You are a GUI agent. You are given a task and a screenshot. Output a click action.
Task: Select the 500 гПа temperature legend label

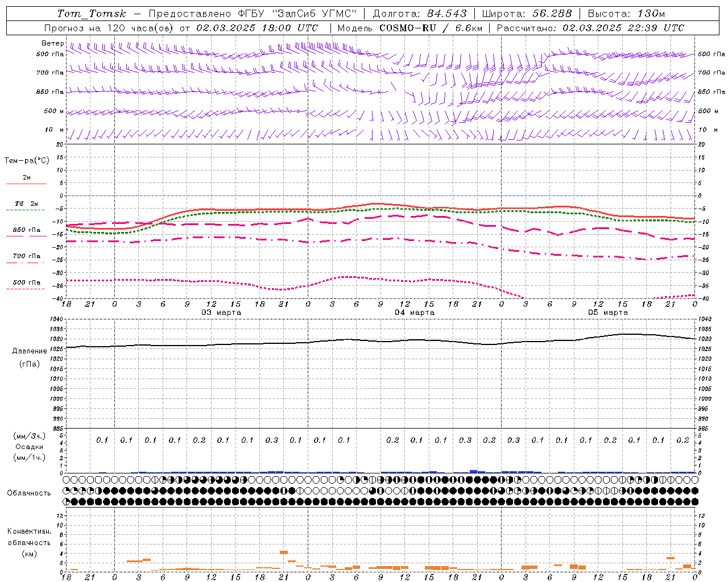[x=27, y=282]
